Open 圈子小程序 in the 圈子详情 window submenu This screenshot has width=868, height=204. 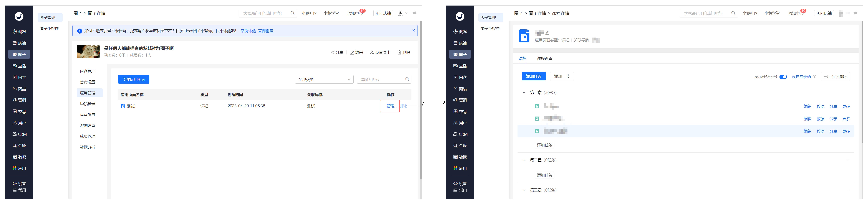[49, 29]
